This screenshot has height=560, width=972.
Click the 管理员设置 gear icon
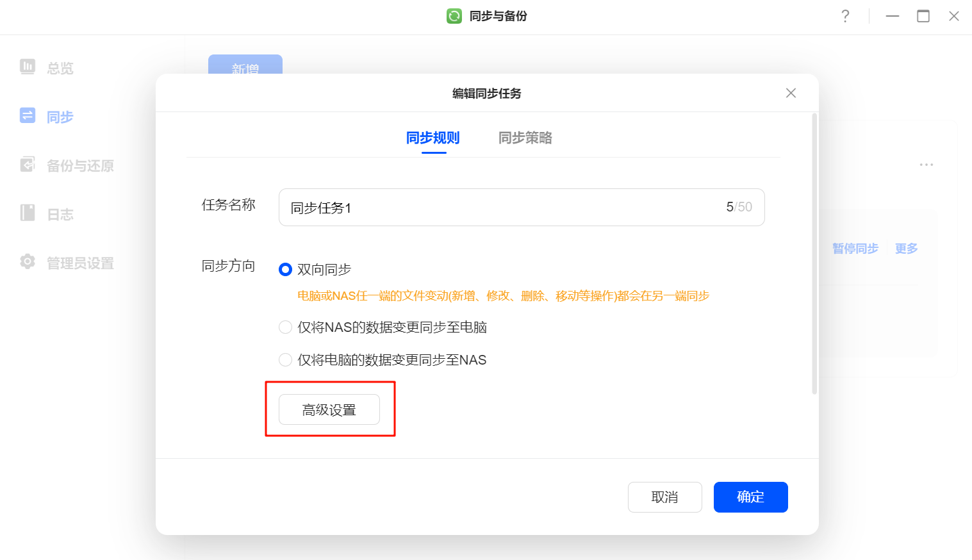(28, 261)
